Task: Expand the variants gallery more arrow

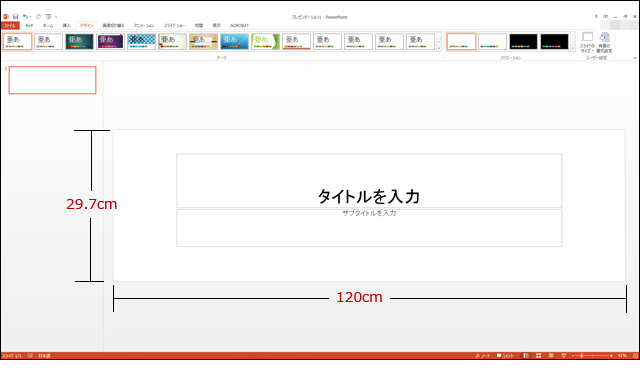Action: tap(573, 48)
